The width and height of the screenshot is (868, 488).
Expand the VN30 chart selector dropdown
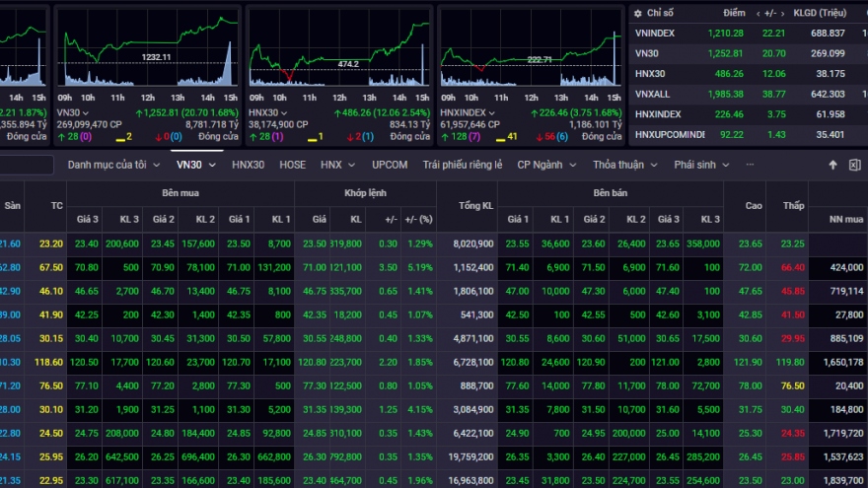point(85,113)
